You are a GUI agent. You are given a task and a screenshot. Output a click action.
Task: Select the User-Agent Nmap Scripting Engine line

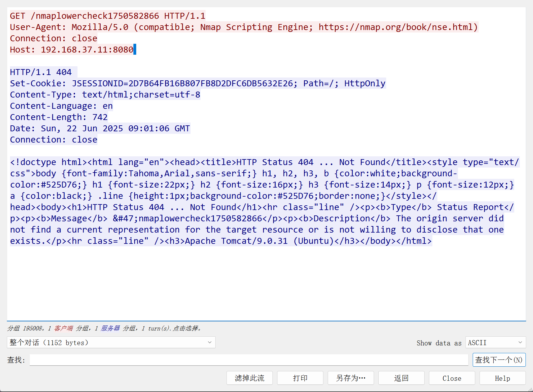pos(244,27)
